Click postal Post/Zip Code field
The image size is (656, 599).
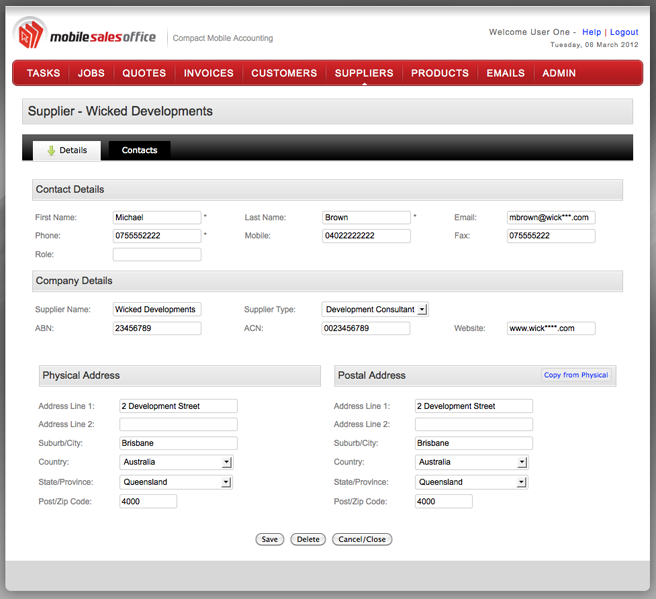[x=443, y=501]
